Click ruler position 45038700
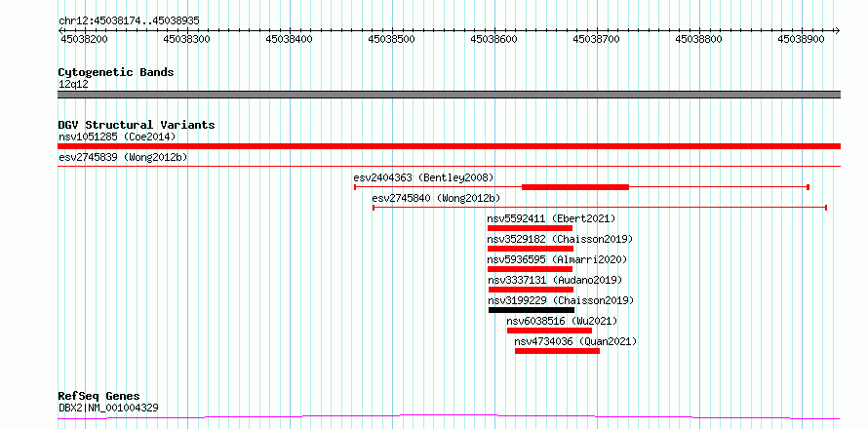 pyautogui.click(x=596, y=39)
